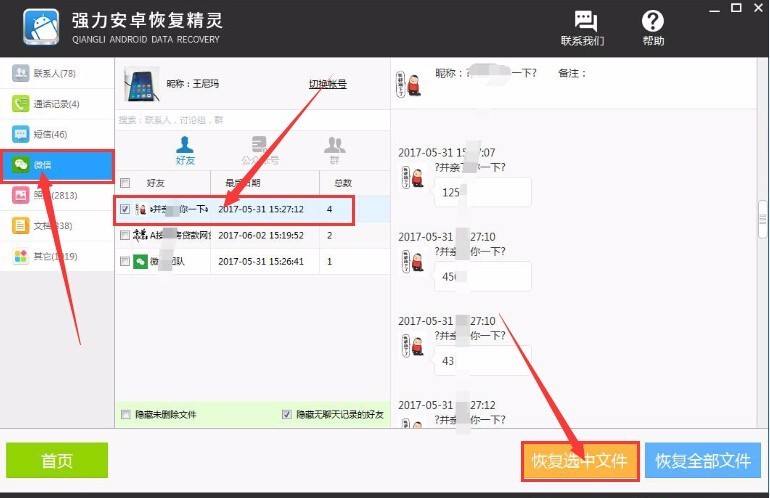Click the message bubble starting with 43
The width and height of the screenshot is (770, 498).
coord(482,360)
